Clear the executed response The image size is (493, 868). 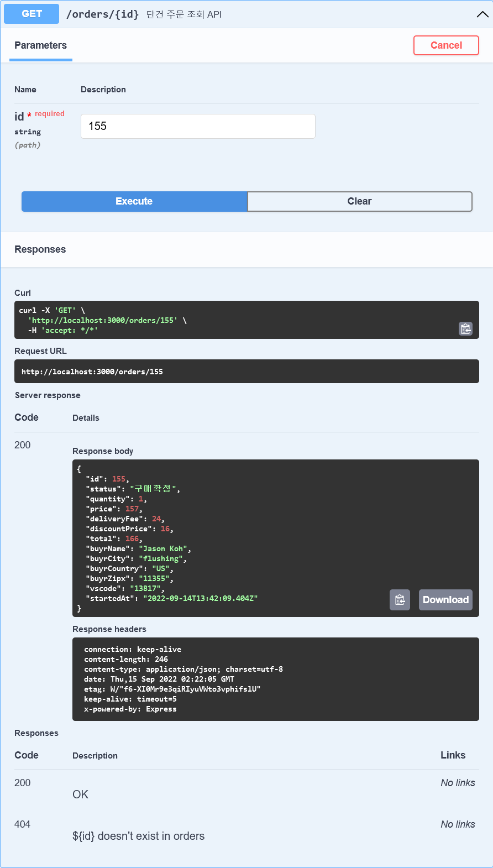coord(360,201)
